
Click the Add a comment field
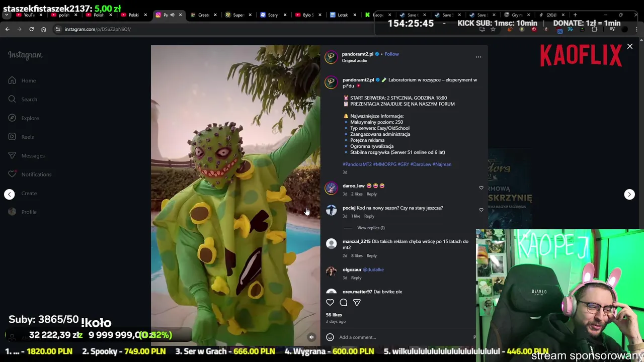point(405,337)
